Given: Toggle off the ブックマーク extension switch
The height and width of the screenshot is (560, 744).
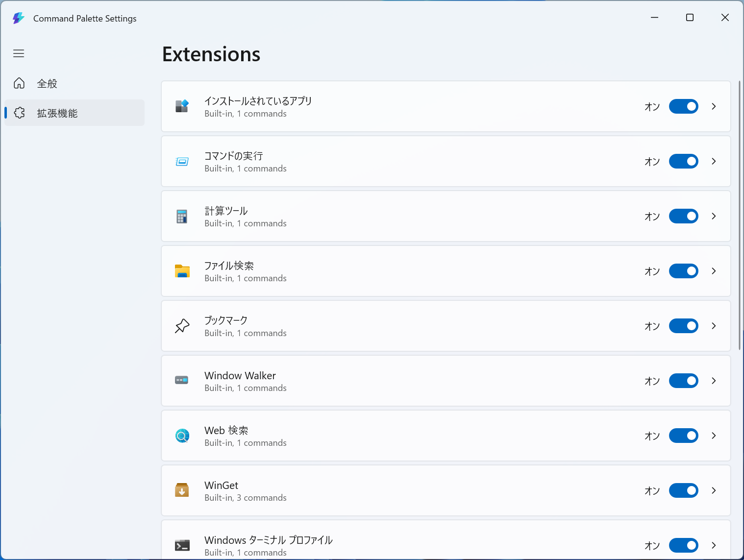Looking at the screenshot, I should point(683,326).
